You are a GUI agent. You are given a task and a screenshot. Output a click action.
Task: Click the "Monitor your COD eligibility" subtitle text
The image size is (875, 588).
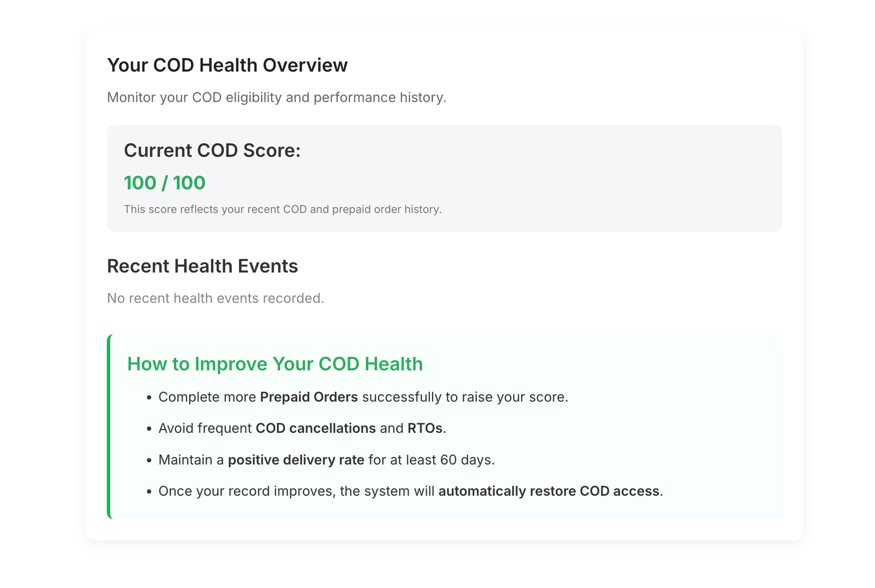click(276, 97)
